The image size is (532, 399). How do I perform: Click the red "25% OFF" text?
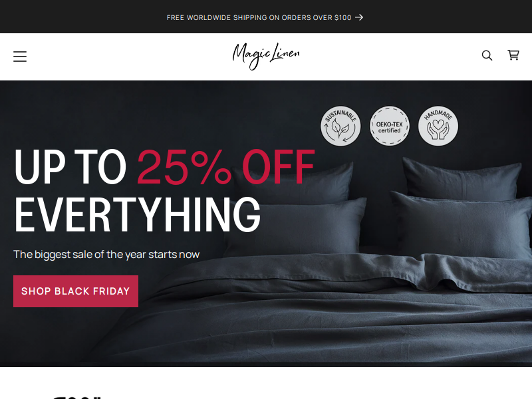point(226,167)
